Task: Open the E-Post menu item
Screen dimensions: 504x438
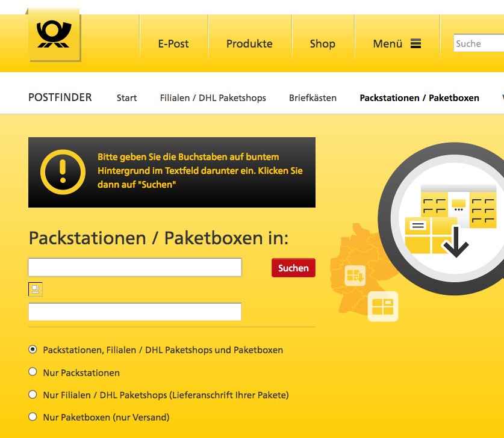Action: pos(173,44)
